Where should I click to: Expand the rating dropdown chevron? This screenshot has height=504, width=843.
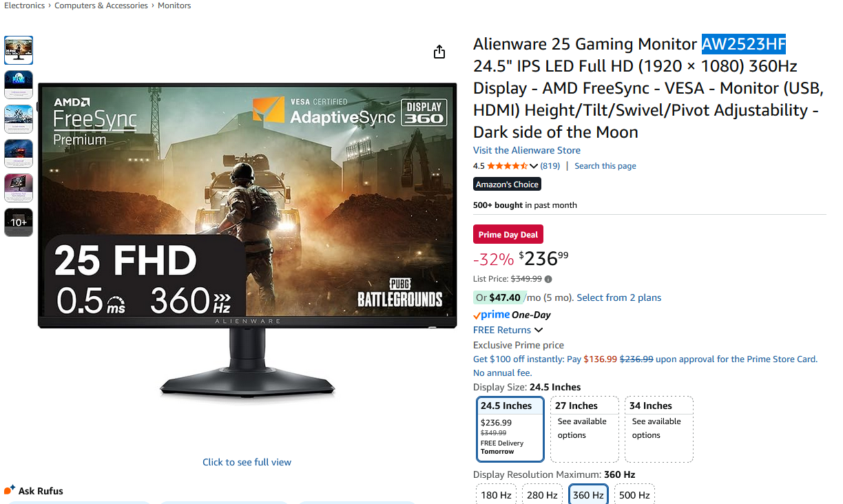tap(534, 166)
